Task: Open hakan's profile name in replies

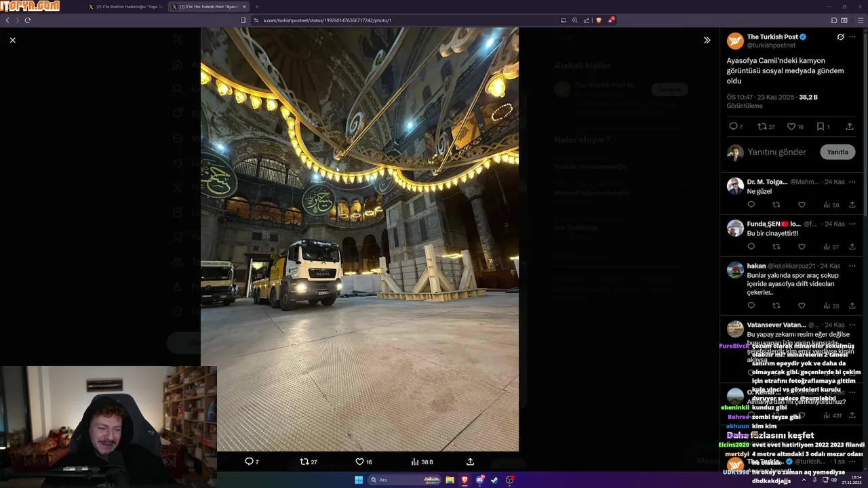Action: [x=756, y=266]
